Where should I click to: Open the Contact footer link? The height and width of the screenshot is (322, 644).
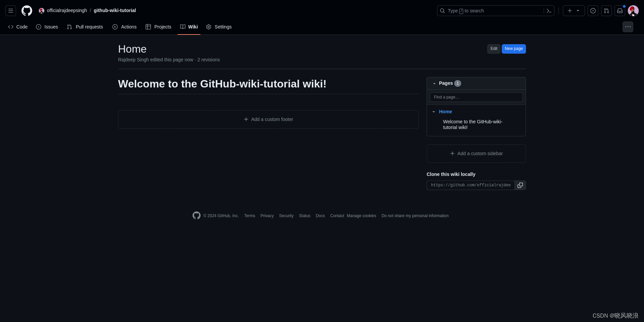pos(337,216)
